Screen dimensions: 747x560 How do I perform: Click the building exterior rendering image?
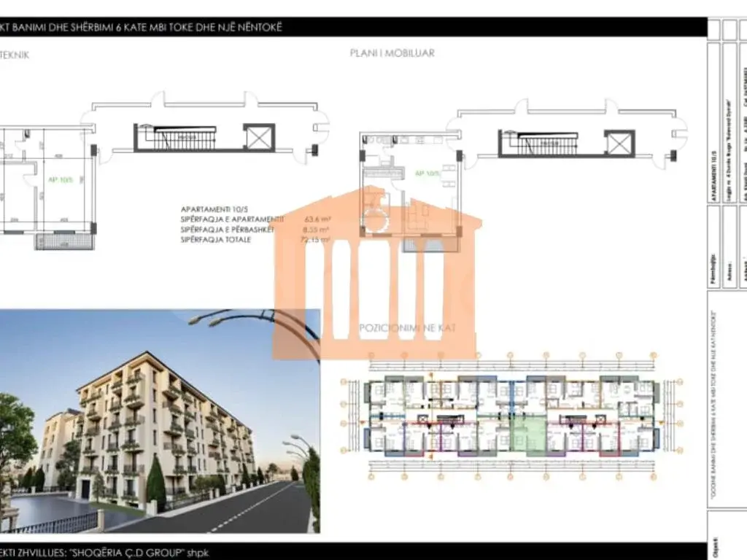click(x=160, y=421)
